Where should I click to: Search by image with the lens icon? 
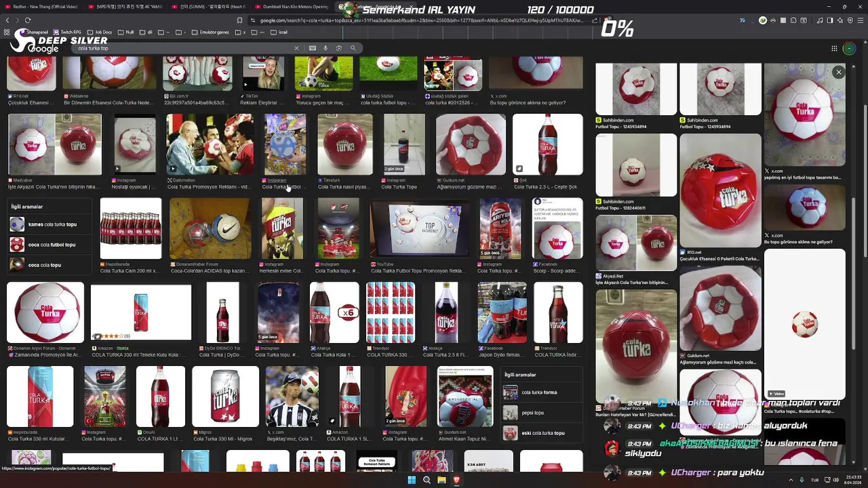339,48
